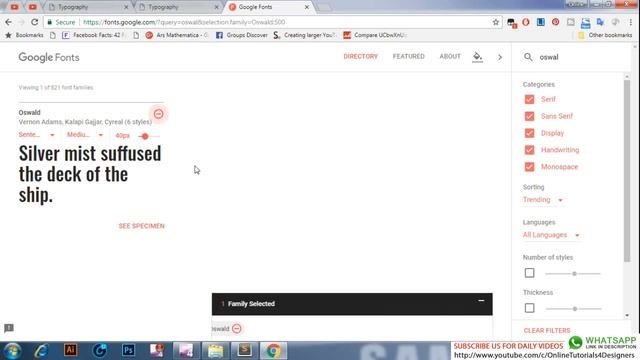
Task: Click the search magnifier icon
Action: pos(528,57)
